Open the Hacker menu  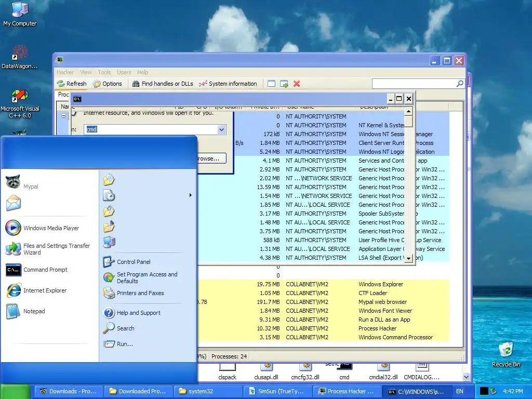coord(65,72)
